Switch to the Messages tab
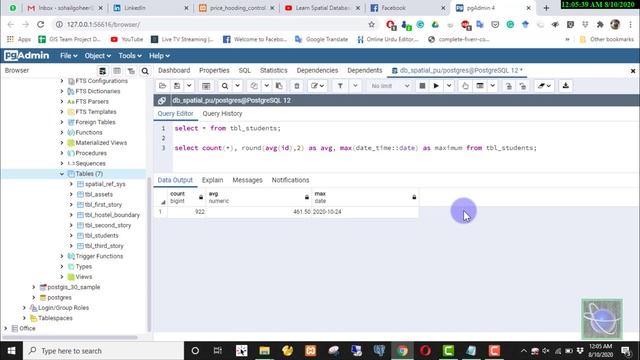Viewport: 640px width, 360px height. point(247,180)
